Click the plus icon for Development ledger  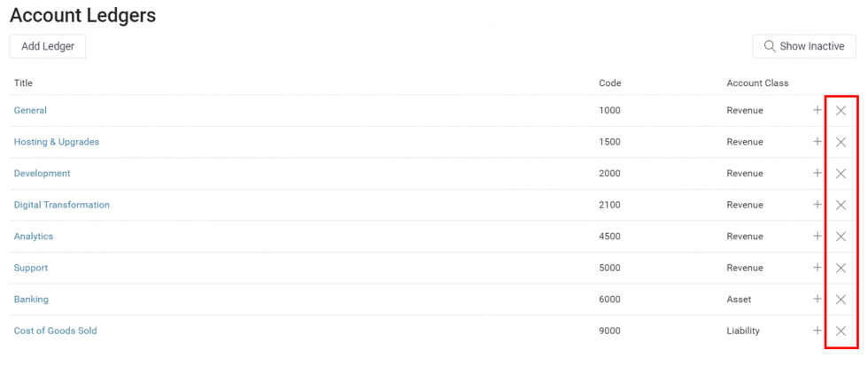click(x=818, y=173)
